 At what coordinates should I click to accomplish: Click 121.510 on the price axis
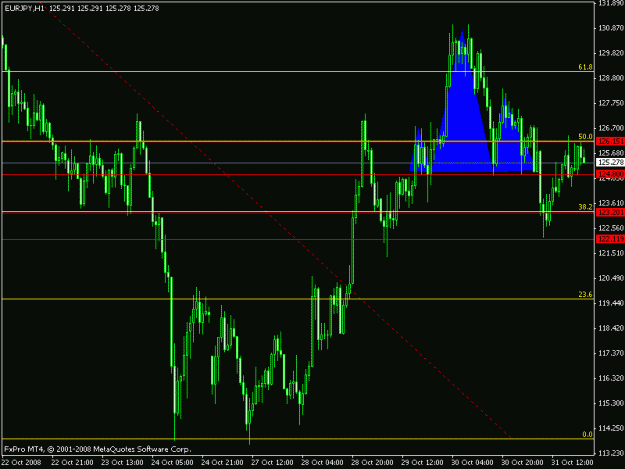tap(611, 253)
